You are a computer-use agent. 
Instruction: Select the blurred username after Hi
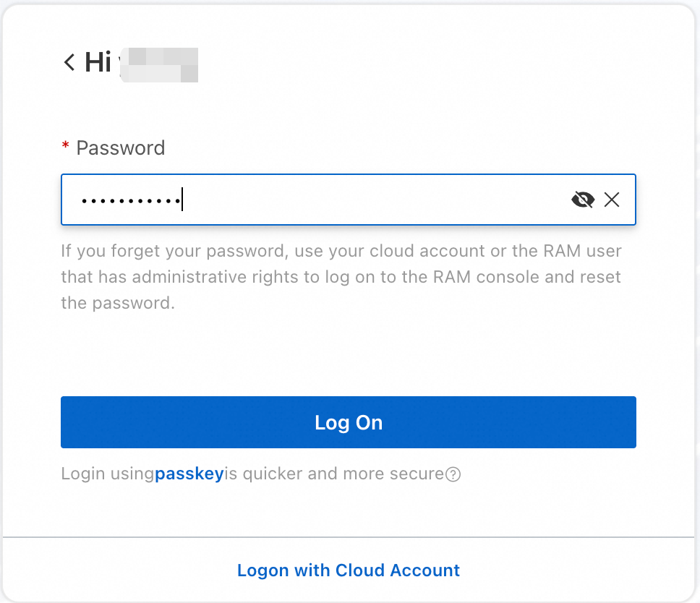click(159, 64)
